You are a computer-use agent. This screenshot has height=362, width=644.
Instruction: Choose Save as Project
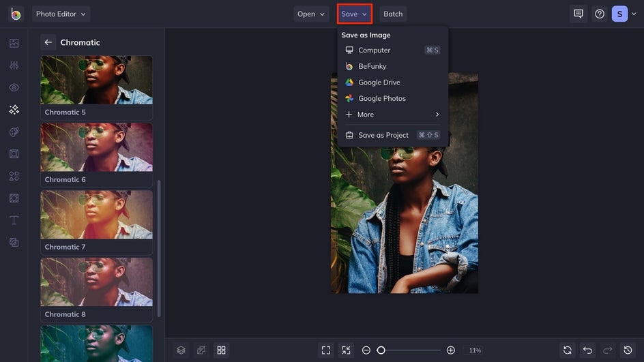[x=393, y=135]
